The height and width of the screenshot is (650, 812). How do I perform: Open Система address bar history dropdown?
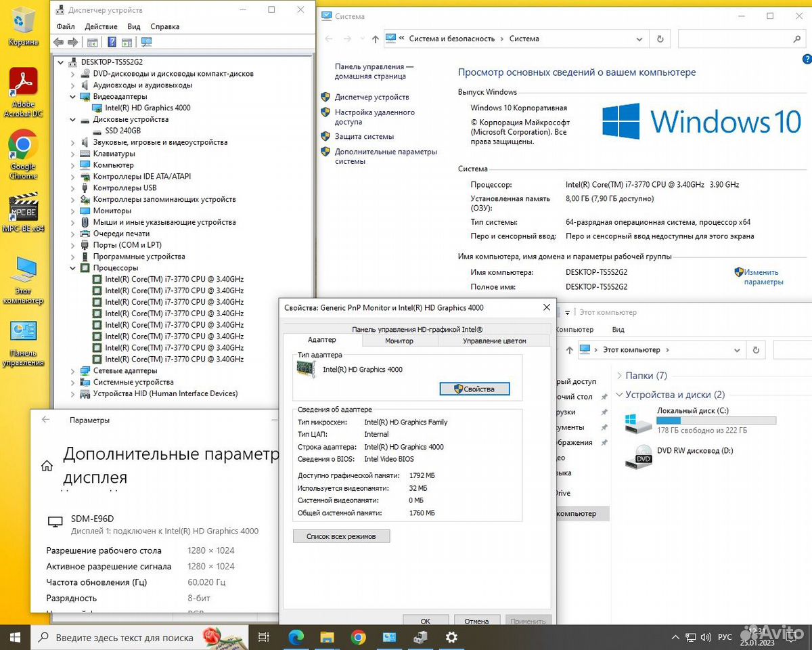point(641,39)
